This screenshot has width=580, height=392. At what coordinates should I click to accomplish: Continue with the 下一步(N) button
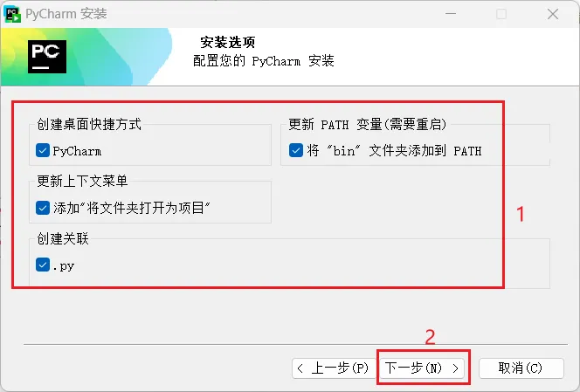coord(422,368)
